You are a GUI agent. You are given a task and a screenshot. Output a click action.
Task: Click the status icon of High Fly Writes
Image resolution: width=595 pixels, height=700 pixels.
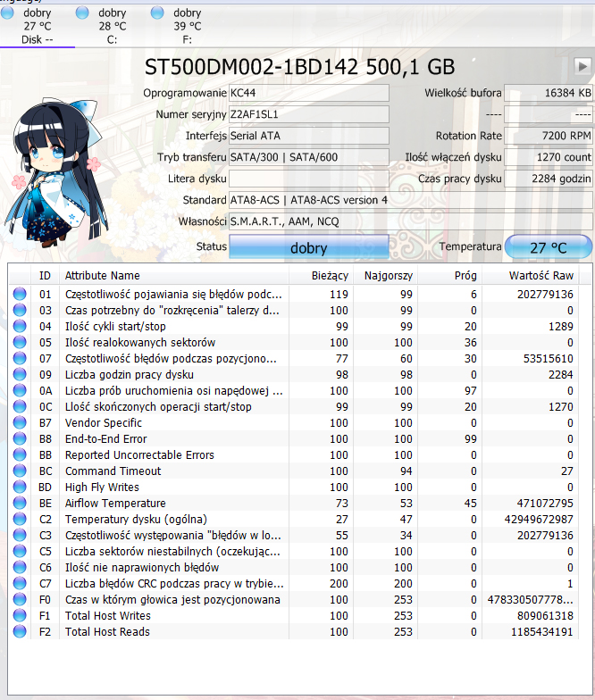20,487
